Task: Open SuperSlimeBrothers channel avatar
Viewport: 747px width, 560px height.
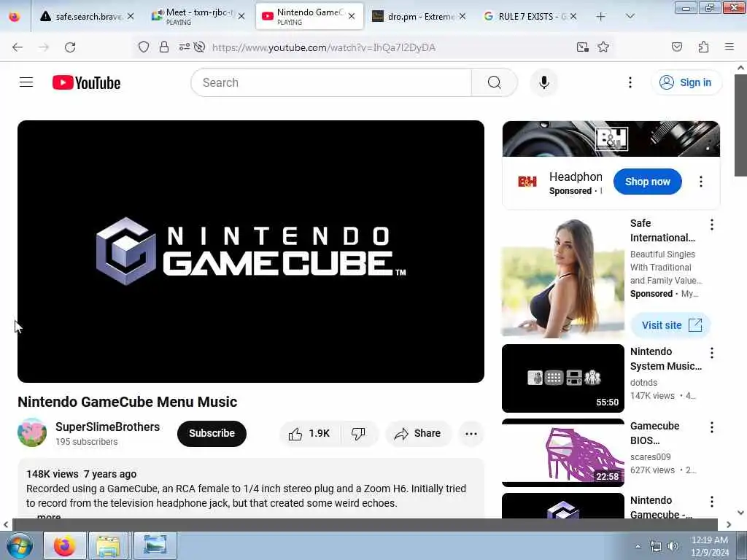Action: pyautogui.click(x=32, y=432)
